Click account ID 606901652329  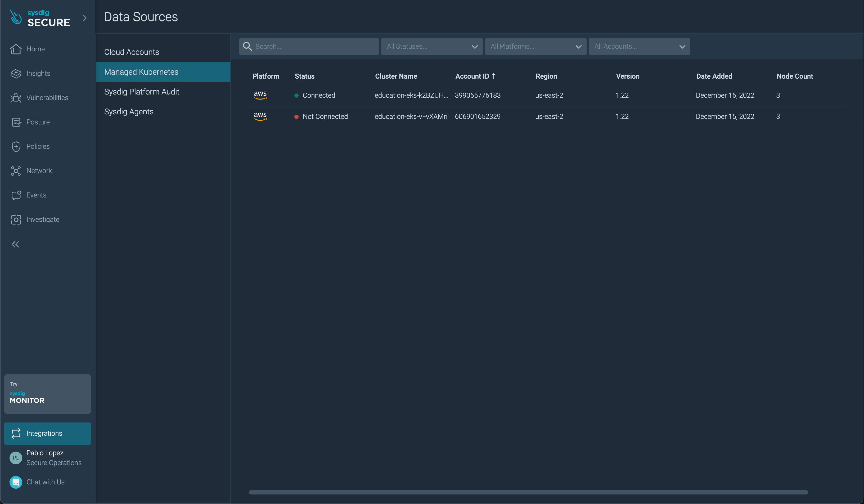click(x=478, y=116)
